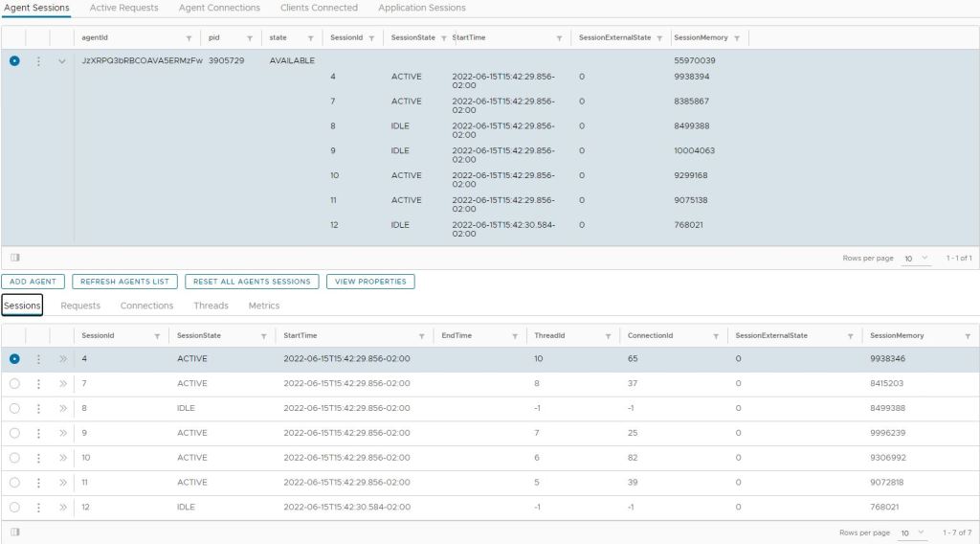Toggle column visibility in agents table footer
980x544 pixels.
(x=15, y=258)
